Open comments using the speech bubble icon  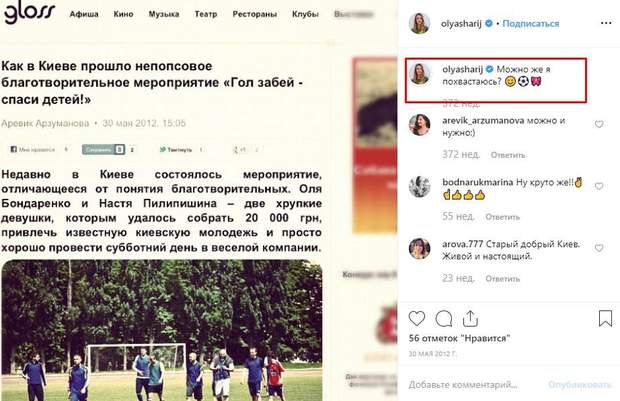444,318
